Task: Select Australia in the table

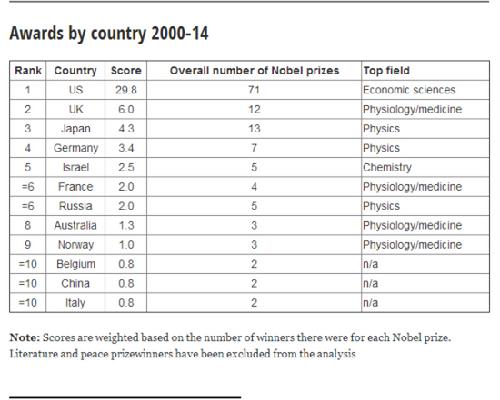Action: tap(76, 225)
